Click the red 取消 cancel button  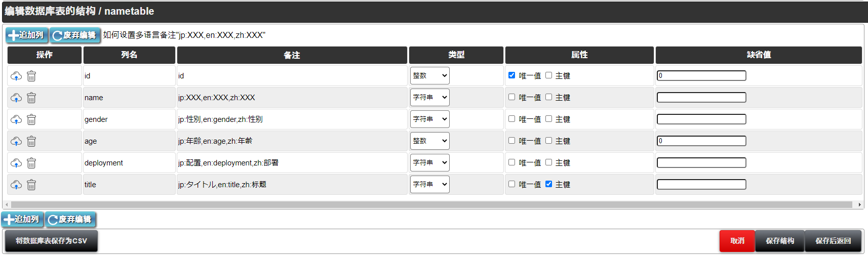tap(737, 241)
